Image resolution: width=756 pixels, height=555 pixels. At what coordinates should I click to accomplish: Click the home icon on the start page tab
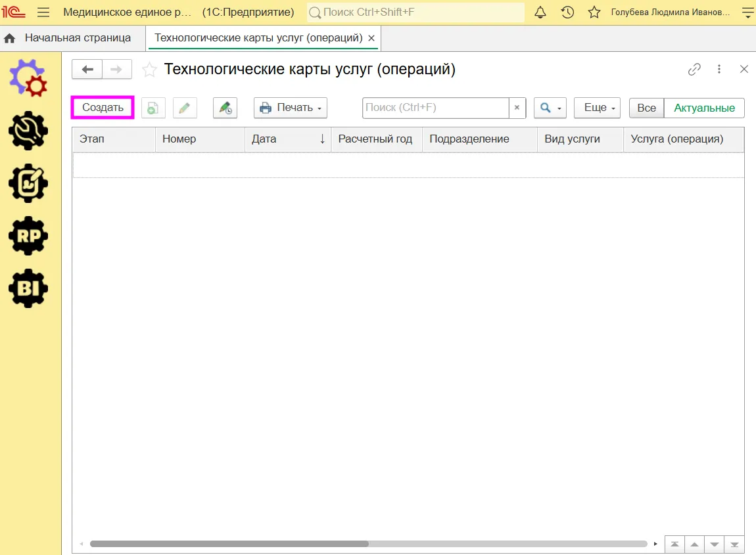pyautogui.click(x=10, y=38)
